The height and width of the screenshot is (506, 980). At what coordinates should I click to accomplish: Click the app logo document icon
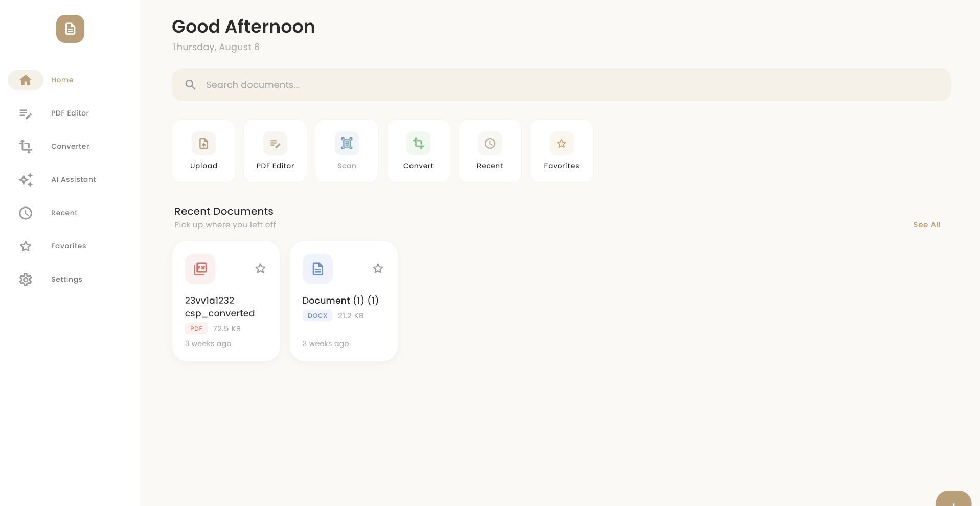pyautogui.click(x=70, y=29)
